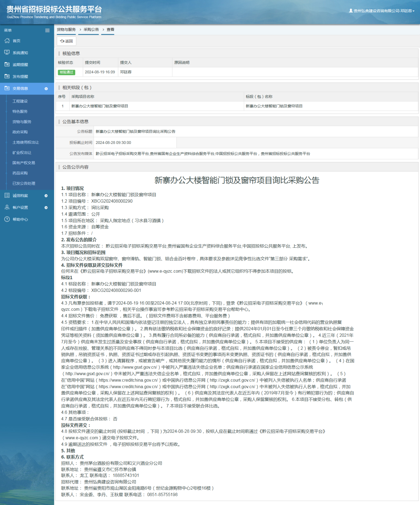Screen dimensions: 420x505
Task: Open 发布提醒 using its sidebar icon
Action: pos(7,76)
